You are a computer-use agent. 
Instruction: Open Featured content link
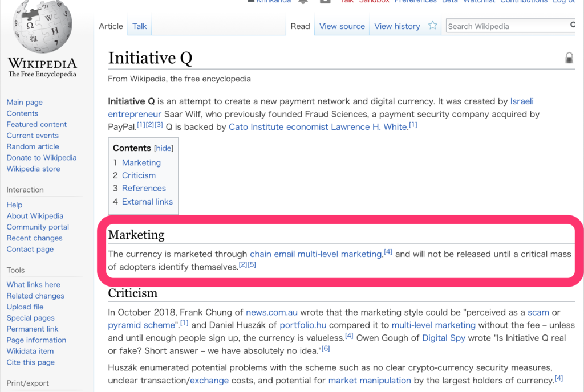(x=36, y=125)
